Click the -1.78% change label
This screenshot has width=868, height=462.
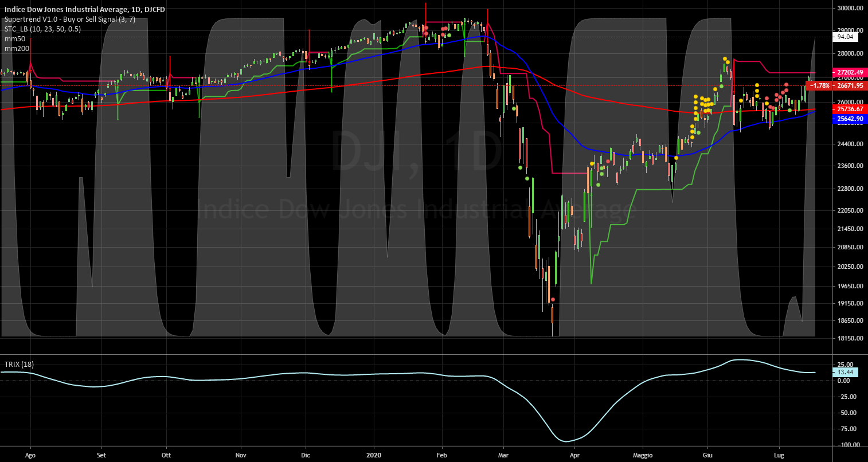(x=820, y=85)
